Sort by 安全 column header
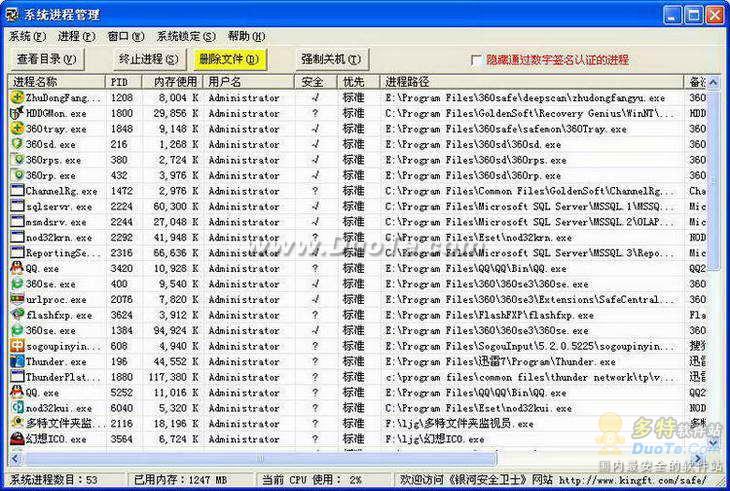 point(316,82)
